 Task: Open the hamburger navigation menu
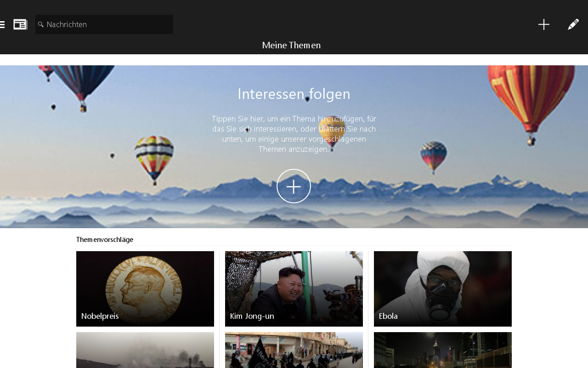point(3,24)
